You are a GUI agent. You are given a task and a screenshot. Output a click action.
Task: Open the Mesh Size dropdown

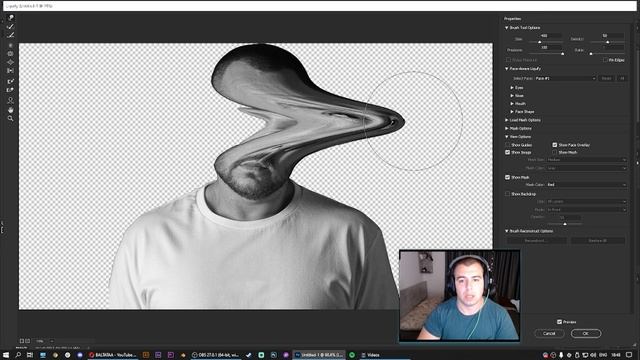point(586,160)
